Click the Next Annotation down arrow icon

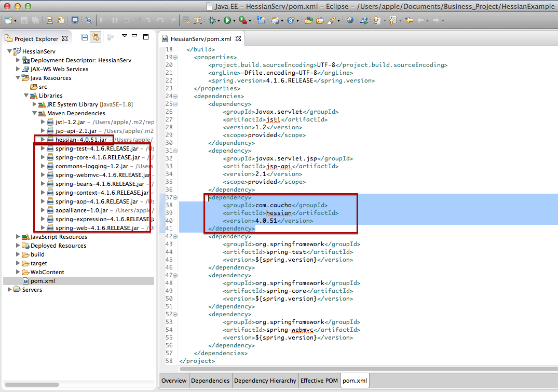(377, 20)
